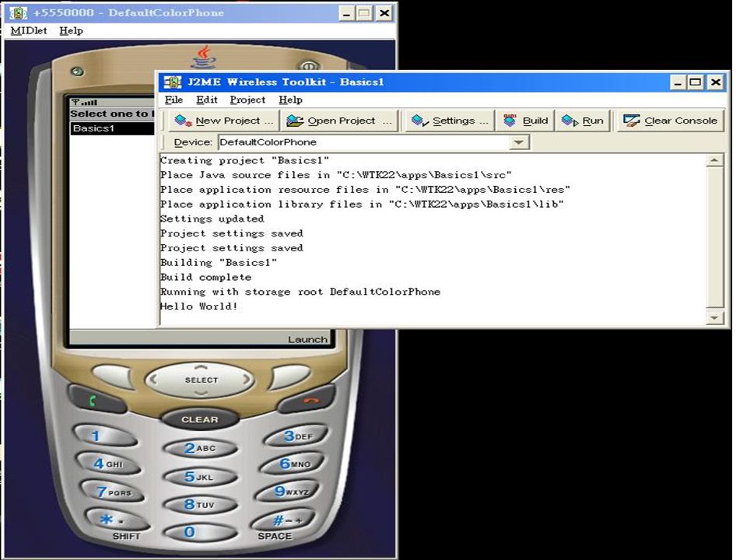Click the "Settings updated" console line

pyautogui.click(x=212, y=219)
